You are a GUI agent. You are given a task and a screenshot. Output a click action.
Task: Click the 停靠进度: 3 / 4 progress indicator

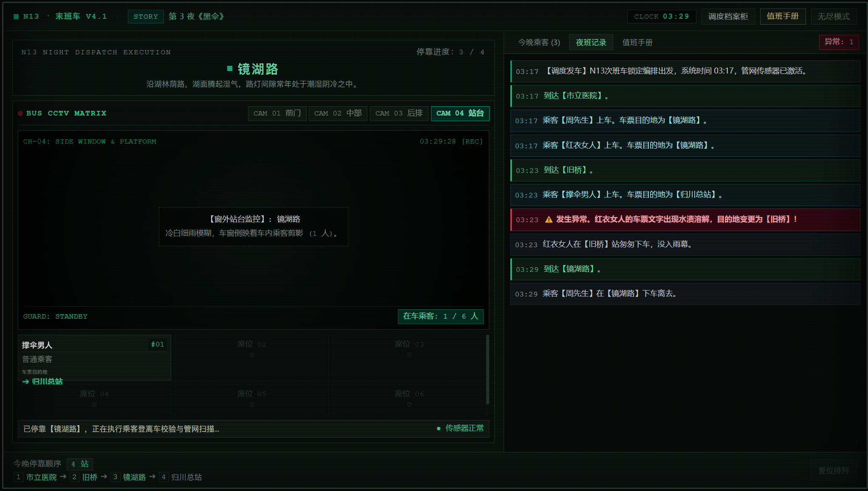click(450, 52)
